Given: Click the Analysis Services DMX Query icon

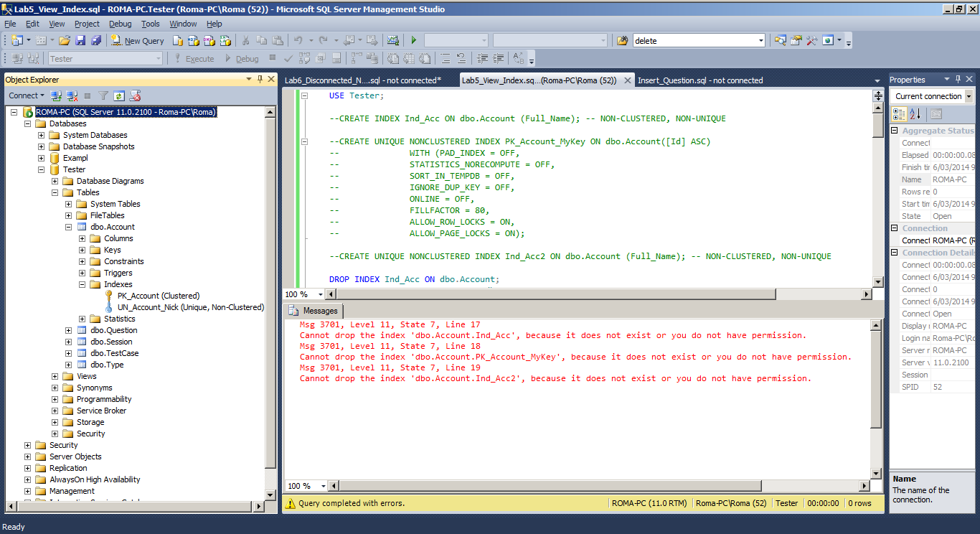Looking at the screenshot, I should 209,41.
